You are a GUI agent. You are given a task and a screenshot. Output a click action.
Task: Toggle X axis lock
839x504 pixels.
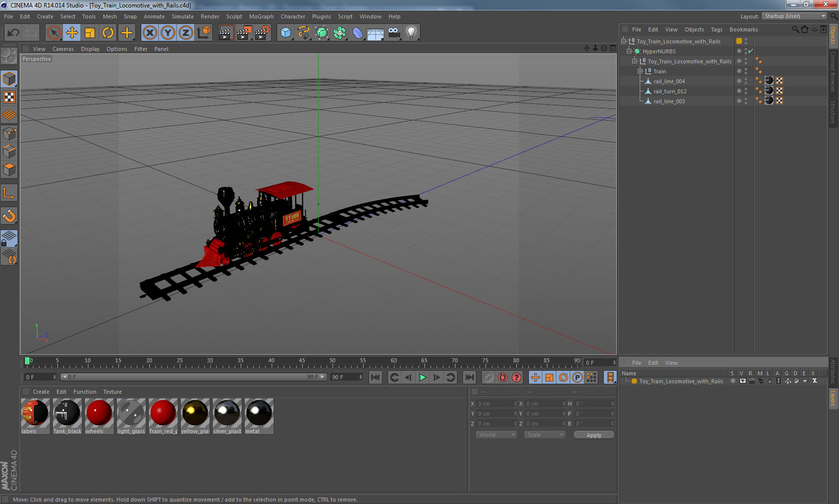coord(149,33)
